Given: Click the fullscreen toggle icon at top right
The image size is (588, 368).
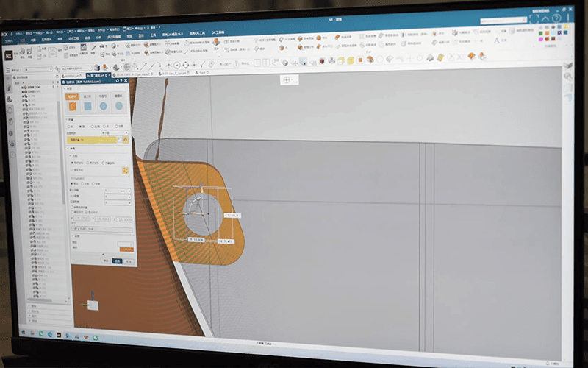Looking at the screenshot, I should [x=534, y=18].
